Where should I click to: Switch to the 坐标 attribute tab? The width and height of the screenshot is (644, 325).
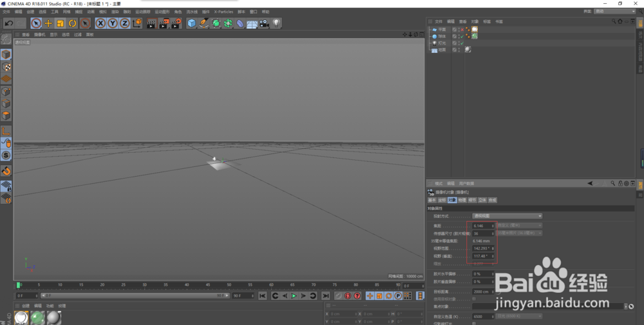coord(442,200)
